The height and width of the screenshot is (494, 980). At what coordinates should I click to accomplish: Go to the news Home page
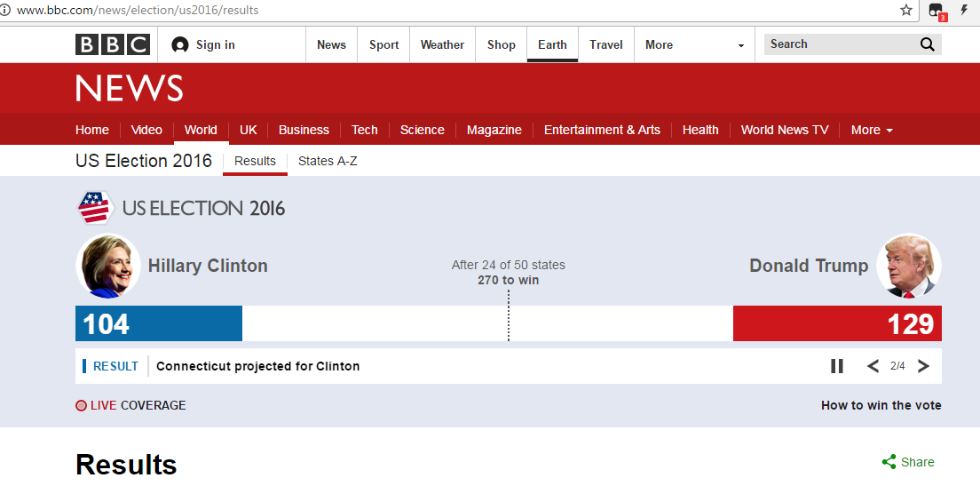[92, 130]
